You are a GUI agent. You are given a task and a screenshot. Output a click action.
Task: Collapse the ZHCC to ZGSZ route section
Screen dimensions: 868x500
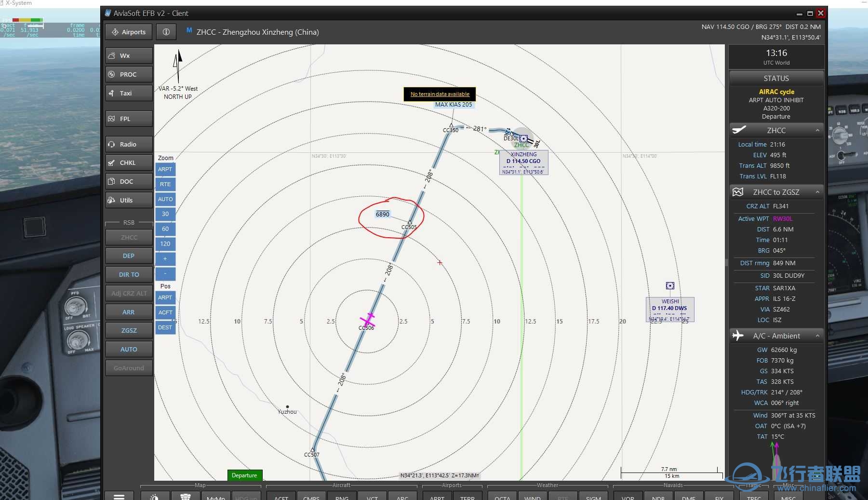(817, 192)
